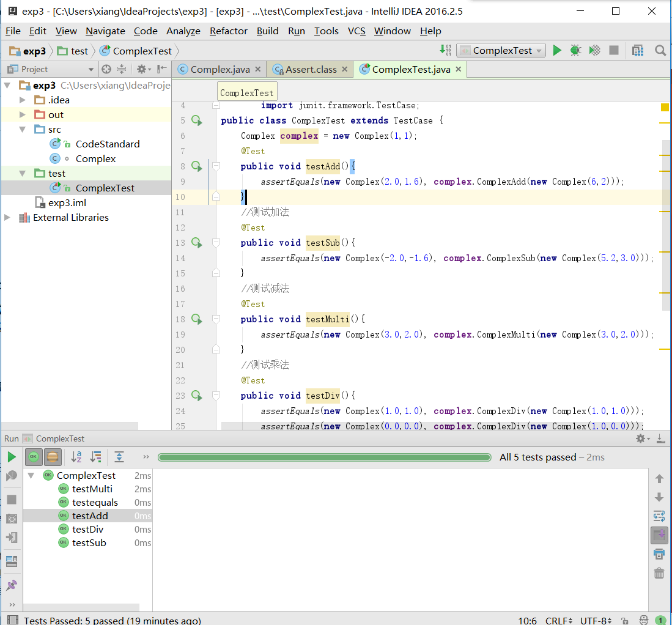
Task: Open Run panel gear settings
Action: pos(643,438)
